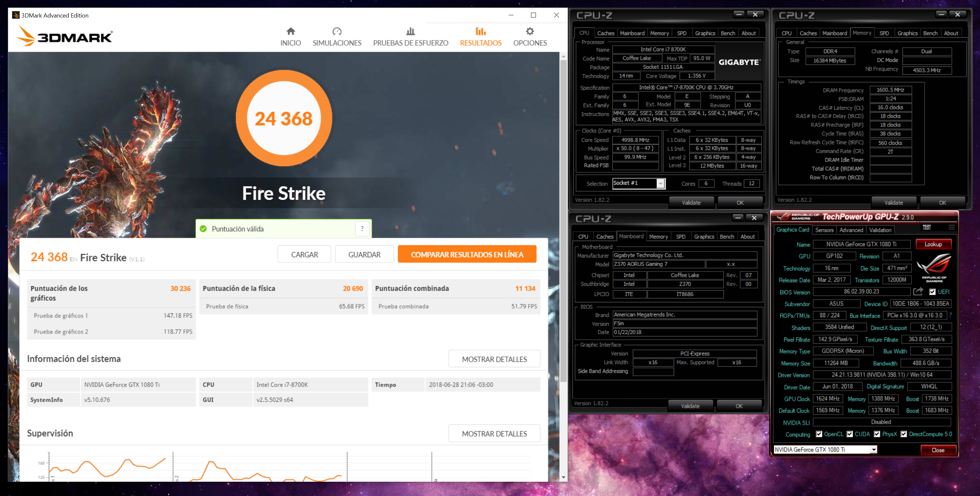
Task: Toggle the UEFI checkbox in GPU-Z
Action: point(932,292)
